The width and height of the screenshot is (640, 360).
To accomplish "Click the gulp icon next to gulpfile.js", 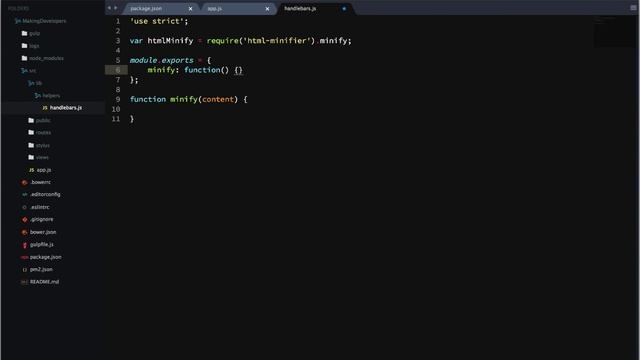I will 24,245.
